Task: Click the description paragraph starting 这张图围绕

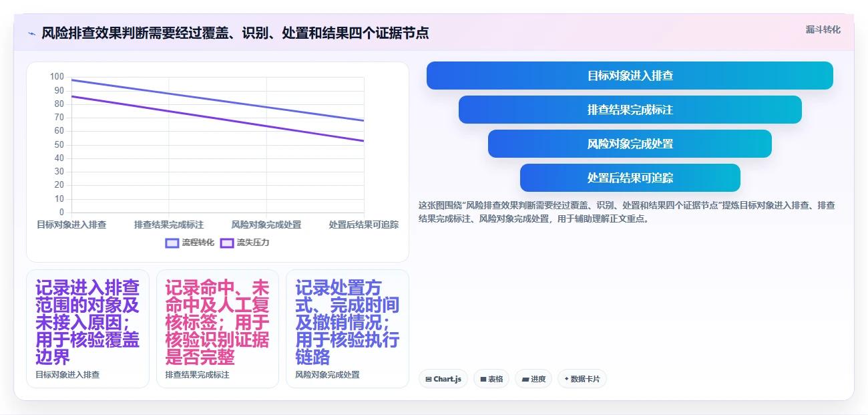Action: [x=626, y=212]
